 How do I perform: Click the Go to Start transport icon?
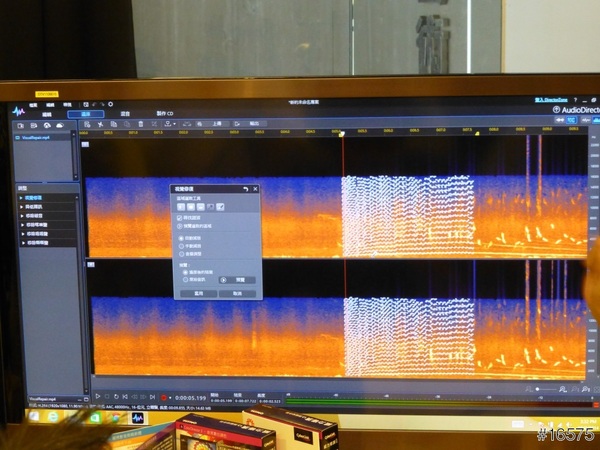click(125, 397)
